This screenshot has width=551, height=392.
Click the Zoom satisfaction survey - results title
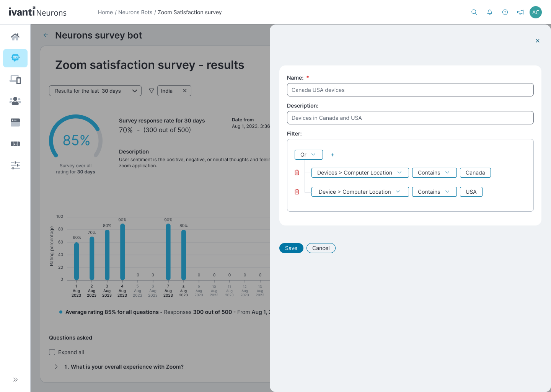click(150, 65)
